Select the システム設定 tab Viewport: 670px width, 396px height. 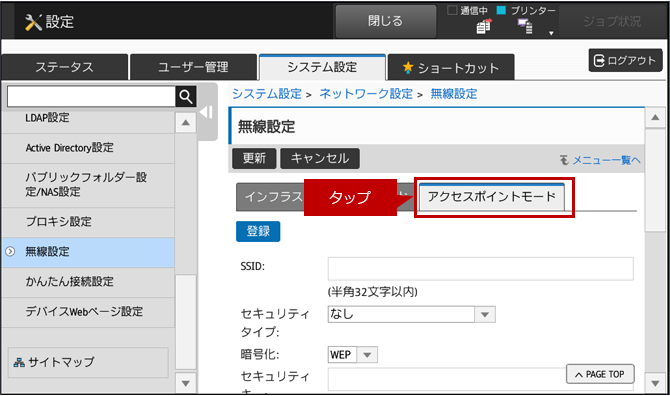(x=322, y=67)
